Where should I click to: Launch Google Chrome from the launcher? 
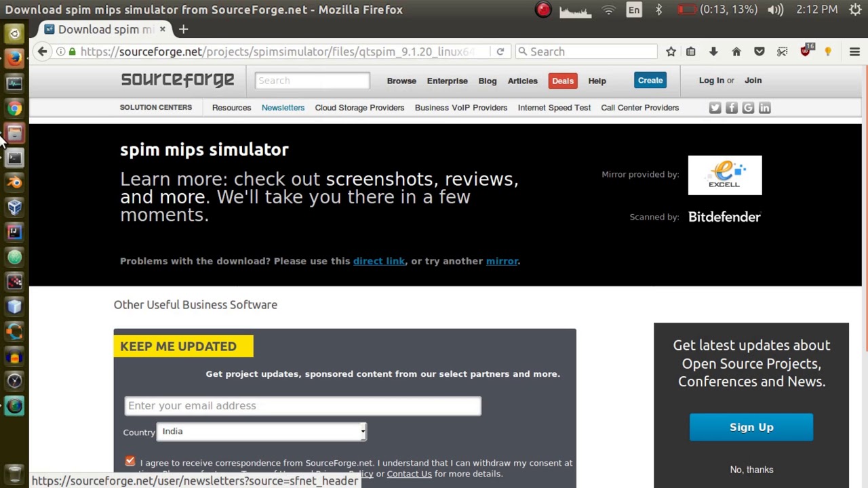click(x=14, y=108)
